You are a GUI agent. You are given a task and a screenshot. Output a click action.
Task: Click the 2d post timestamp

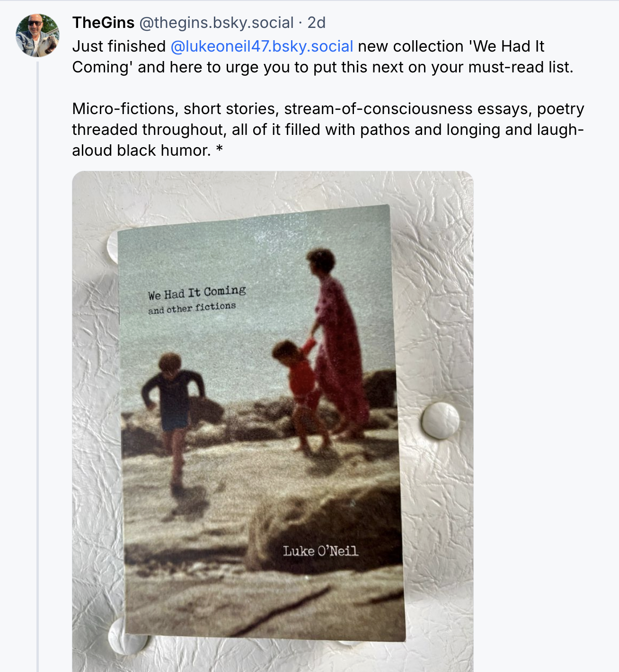tap(316, 22)
